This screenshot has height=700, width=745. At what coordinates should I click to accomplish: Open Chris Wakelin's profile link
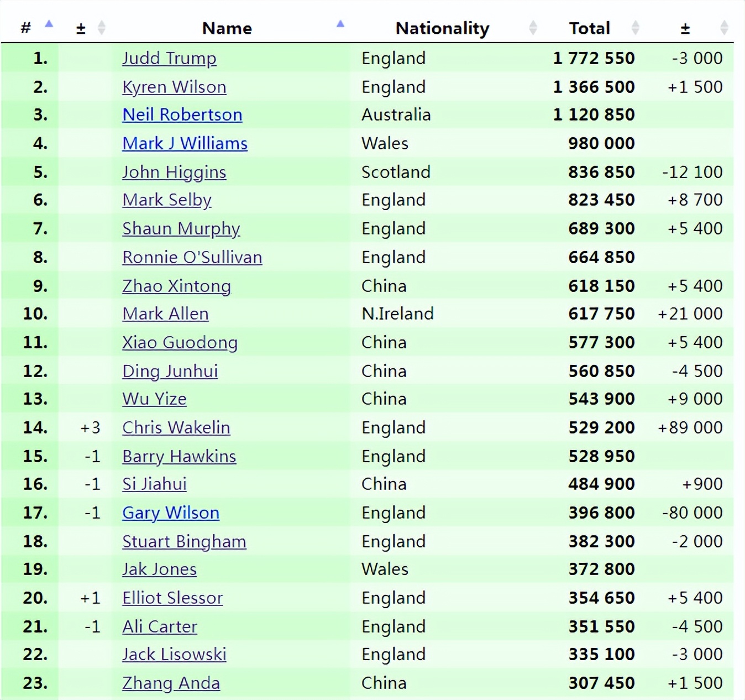(176, 427)
